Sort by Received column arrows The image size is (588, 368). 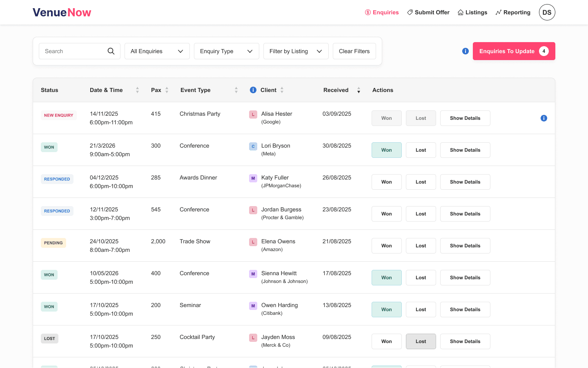pos(359,90)
